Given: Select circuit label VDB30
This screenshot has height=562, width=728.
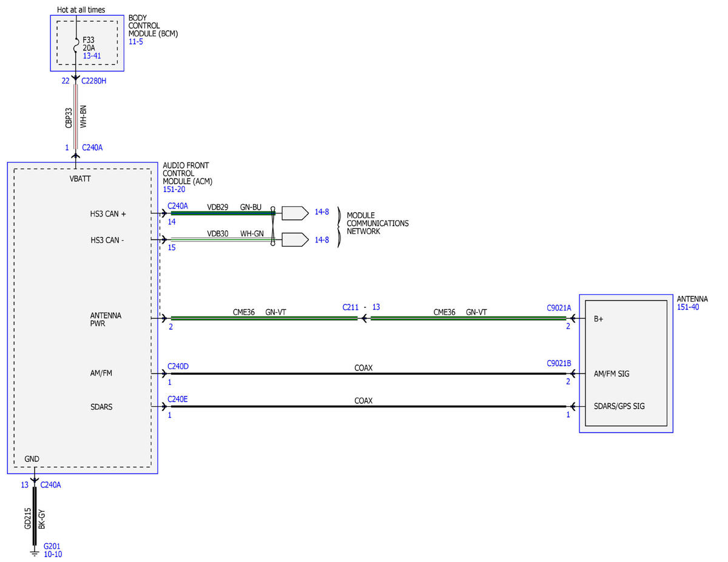Looking at the screenshot, I should 218,233.
